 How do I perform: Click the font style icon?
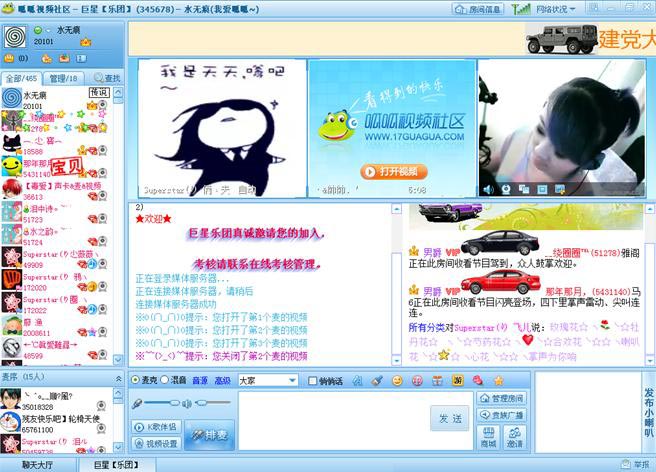357,380
